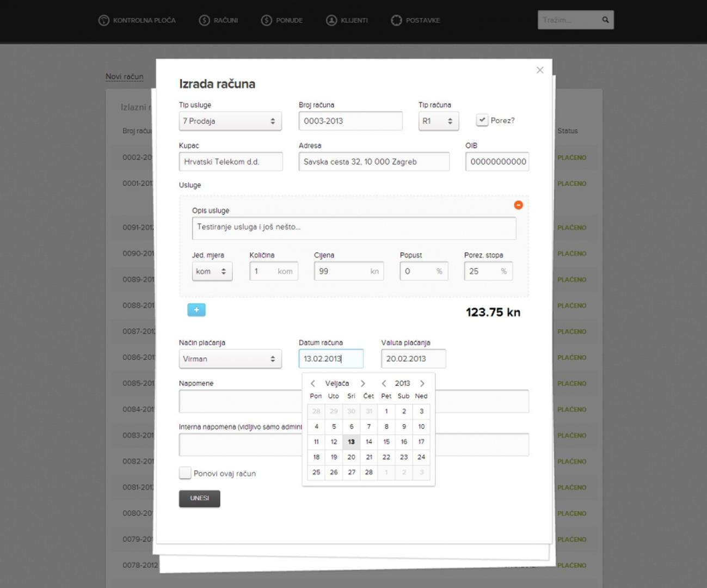This screenshot has height=588, width=707.
Task: Click the Novi račun link
Action: (x=125, y=77)
